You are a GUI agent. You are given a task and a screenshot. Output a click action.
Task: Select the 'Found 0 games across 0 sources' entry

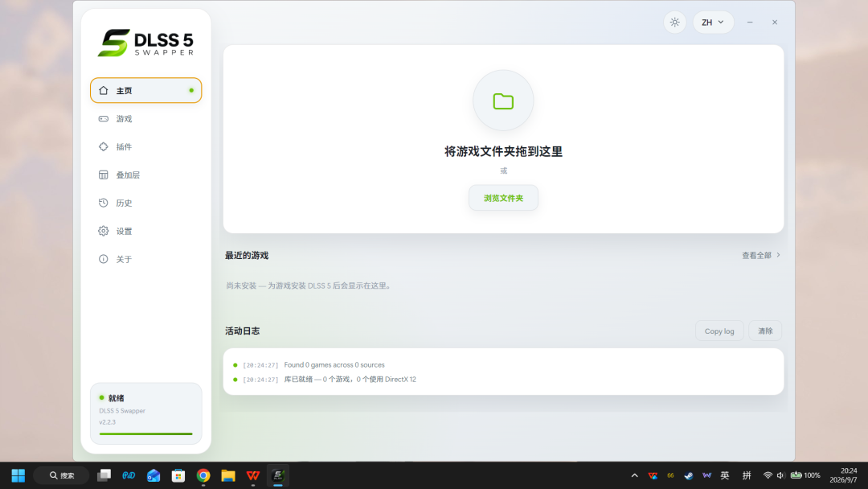(334, 365)
